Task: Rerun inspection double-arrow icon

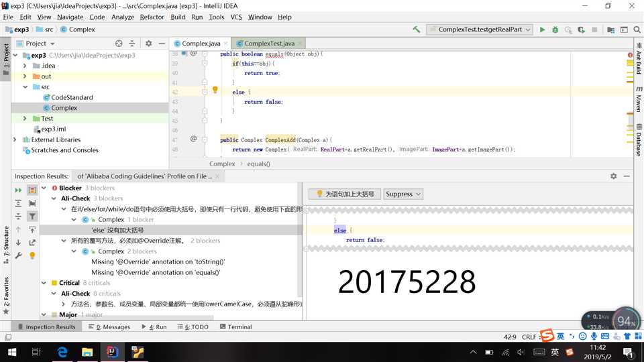Action: tap(19, 190)
